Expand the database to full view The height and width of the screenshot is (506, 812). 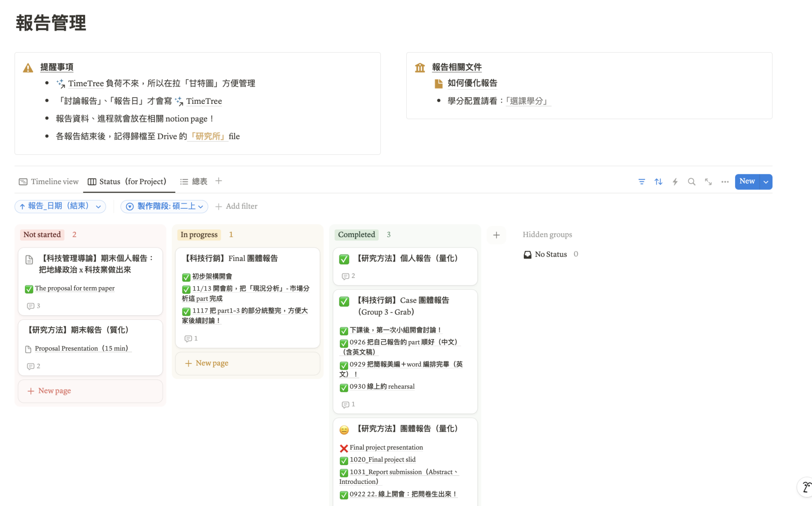point(708,182)
